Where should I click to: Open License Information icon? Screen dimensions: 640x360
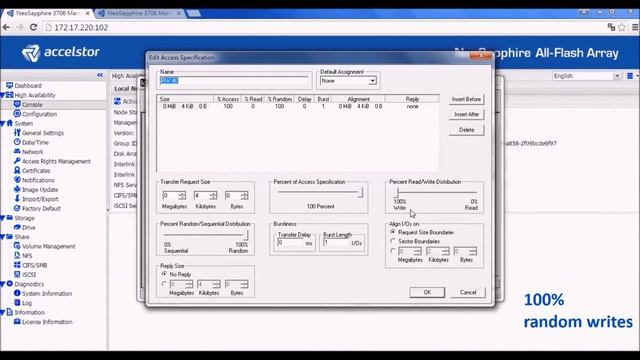(x=17, y=322)
